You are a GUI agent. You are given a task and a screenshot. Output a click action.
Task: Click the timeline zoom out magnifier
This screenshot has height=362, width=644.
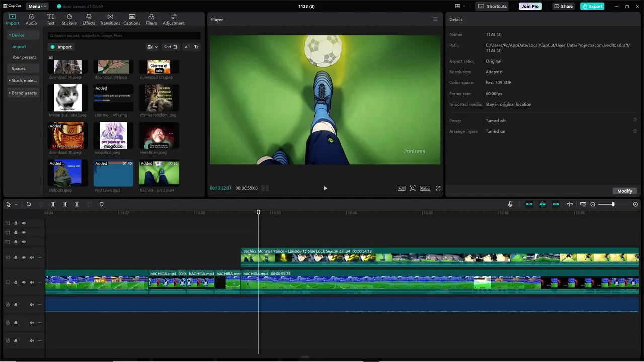tap(593, 204)
